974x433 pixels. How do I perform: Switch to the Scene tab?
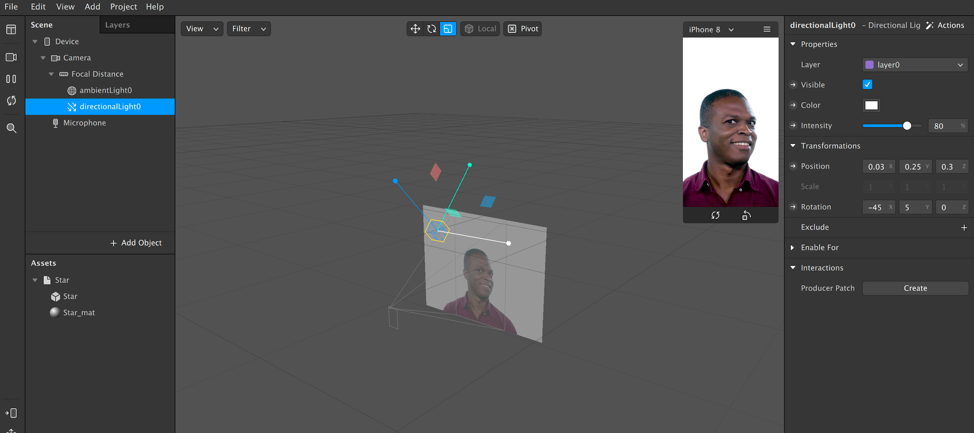coord(62,25)
